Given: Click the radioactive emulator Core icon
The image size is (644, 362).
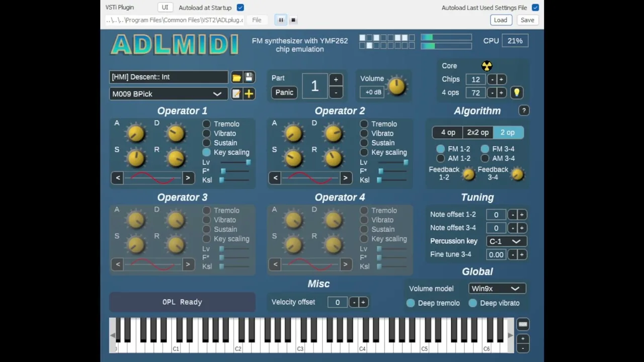Looking at the screenshot, I should pos(487,66).
